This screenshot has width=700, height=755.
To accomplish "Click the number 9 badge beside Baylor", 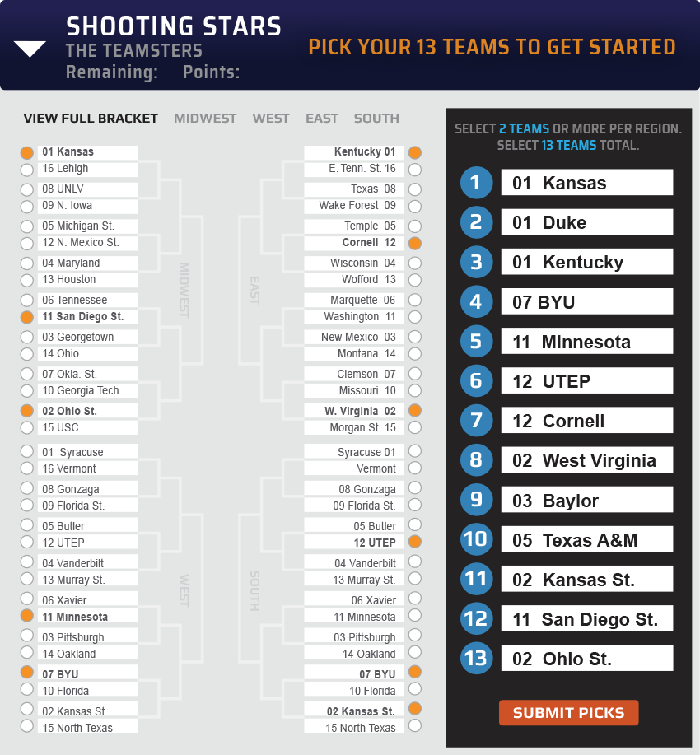I will (476, 501).
